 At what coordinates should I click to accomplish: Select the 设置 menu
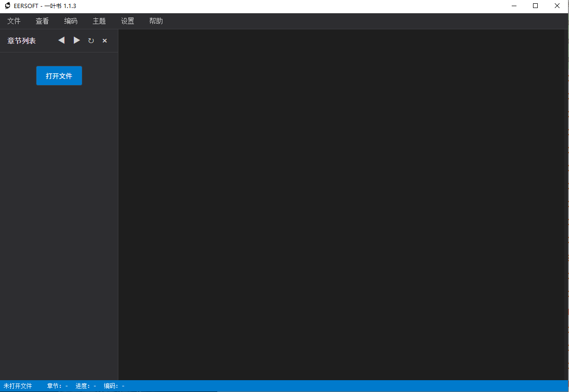pyautogui.click(x=127, y=21)
